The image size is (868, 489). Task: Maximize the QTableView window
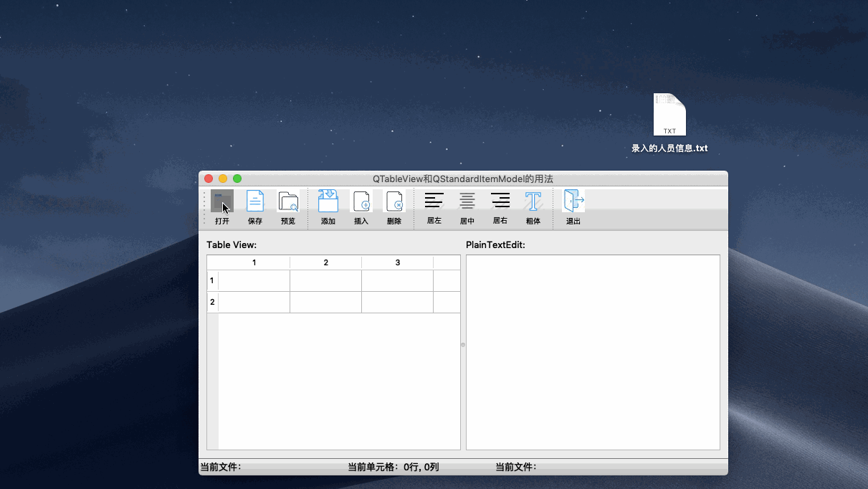[237, 179]
